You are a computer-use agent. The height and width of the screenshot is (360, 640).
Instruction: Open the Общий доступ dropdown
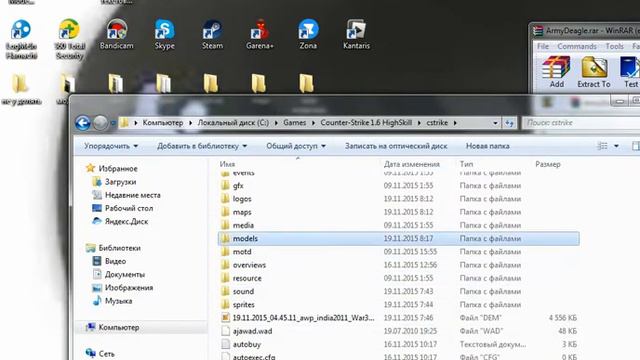(296, 146)
